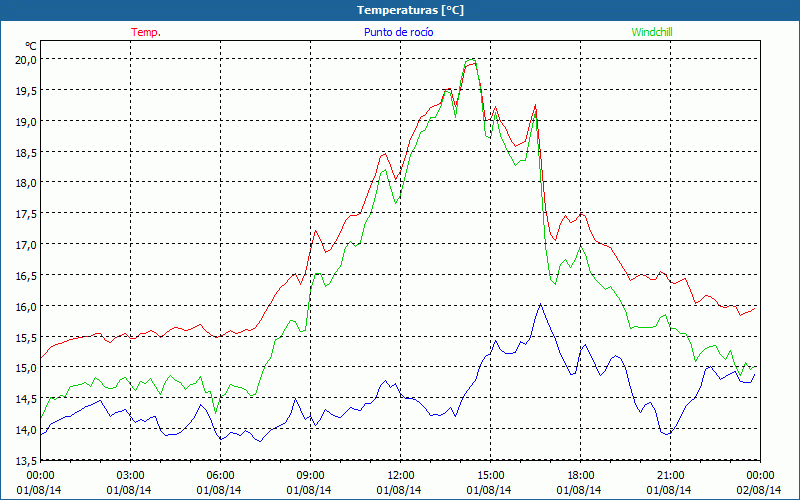Click the '01/08/14' date under 15:00

[x=489, y=490]
